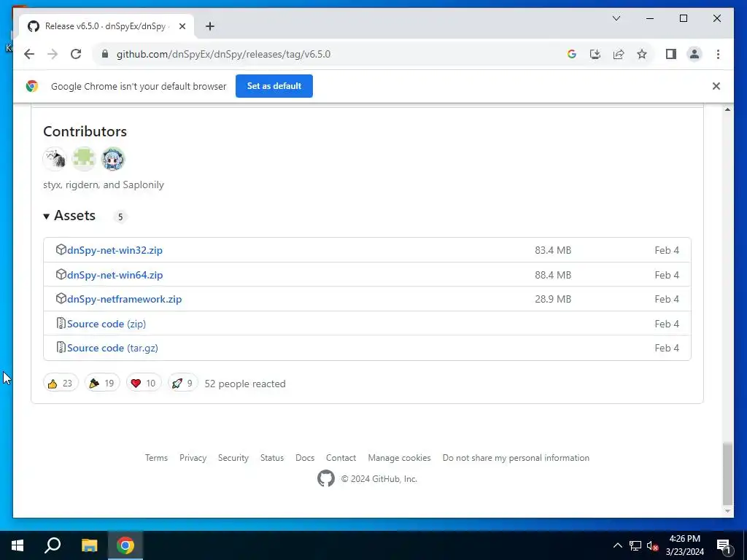Click the scrollbar up arrow

pos(727,109)
